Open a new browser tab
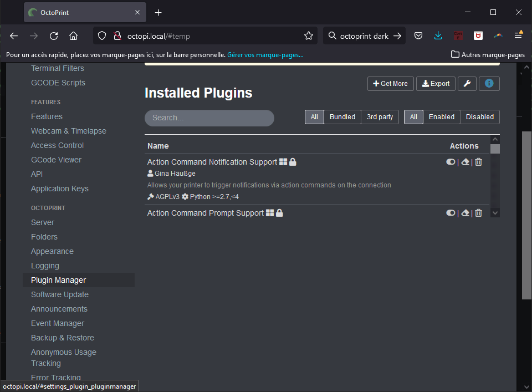The image size is (532, 392). click(158, 13)
